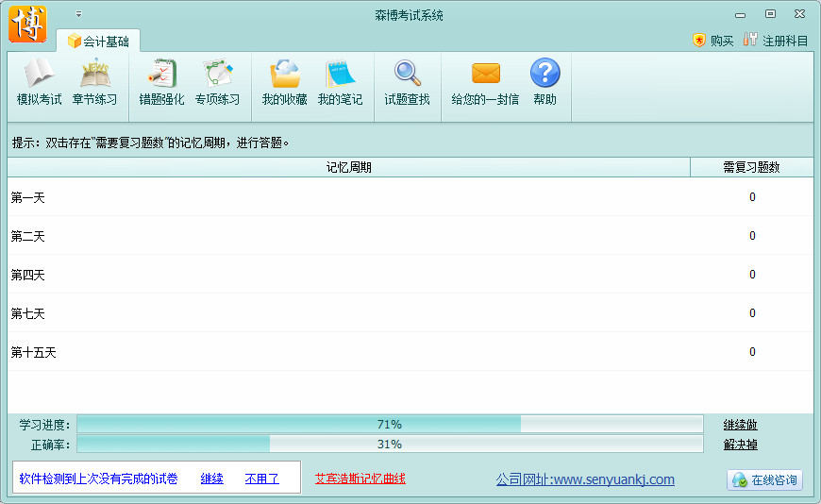Open 给您的一封信 envelope icon

pos(485,83)
